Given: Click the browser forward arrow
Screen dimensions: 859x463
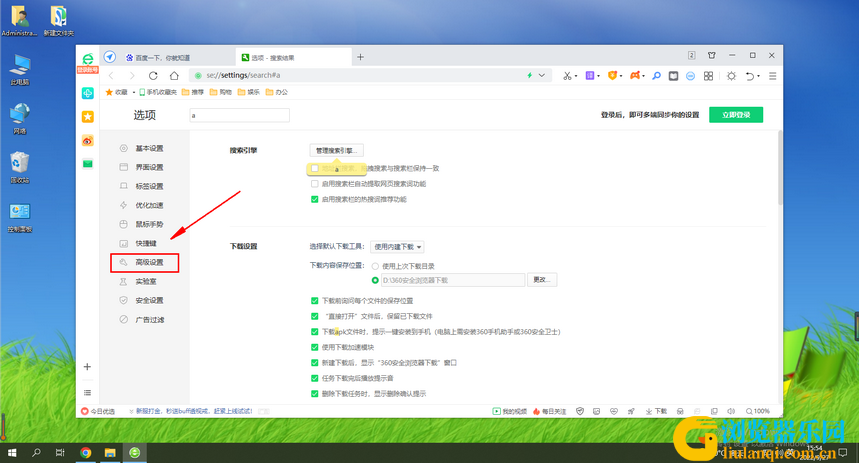Looking at the screenshot, I should 132,76.
